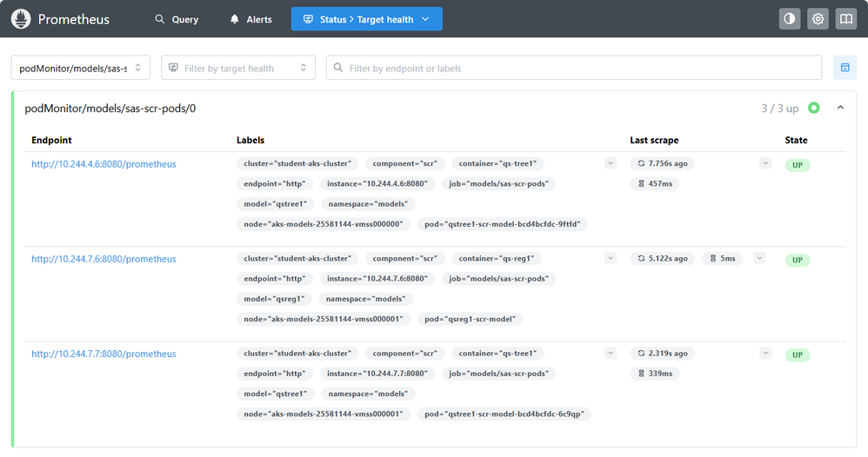The image size is (868, 457).
Task: Open Status > Target health menu
Action: click(x=366, y=19)
